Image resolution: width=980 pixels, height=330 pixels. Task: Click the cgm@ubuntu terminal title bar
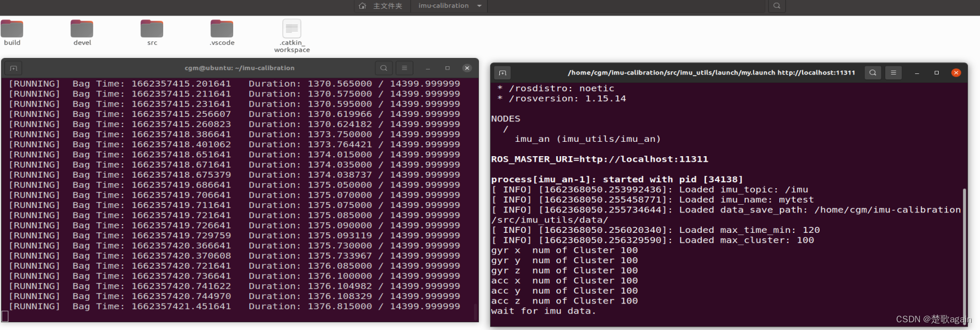(240, 68)
